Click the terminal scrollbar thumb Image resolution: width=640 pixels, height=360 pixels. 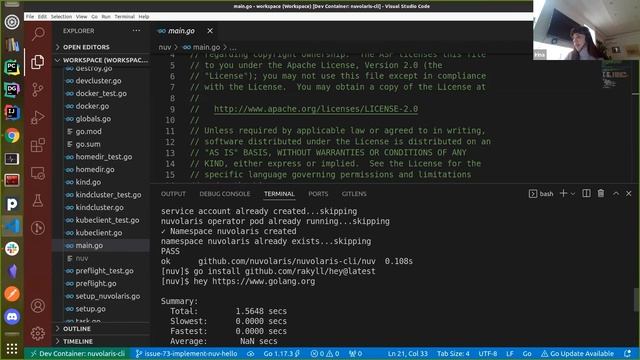tap(636, 300)
